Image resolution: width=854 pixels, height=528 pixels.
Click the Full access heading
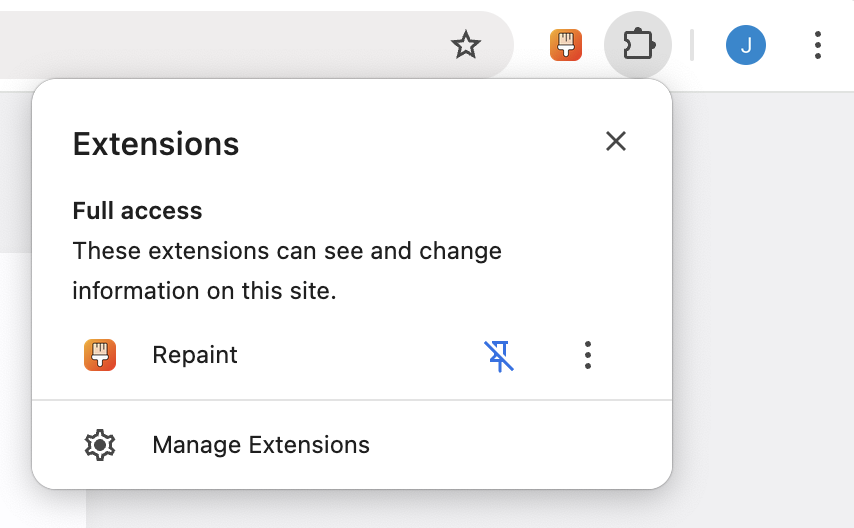pyautogui.click(x=138, y=211)
